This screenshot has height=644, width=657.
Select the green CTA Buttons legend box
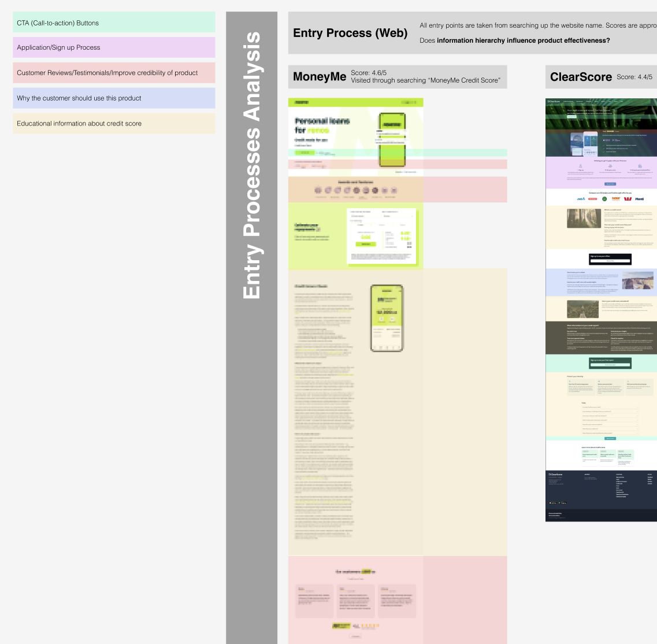114,22
